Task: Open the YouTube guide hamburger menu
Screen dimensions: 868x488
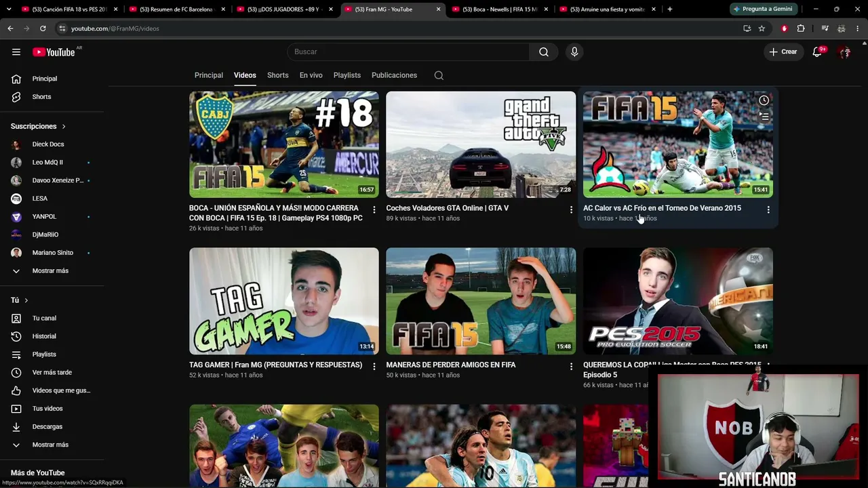Action: pyautogui.click(x=16, y=52)
